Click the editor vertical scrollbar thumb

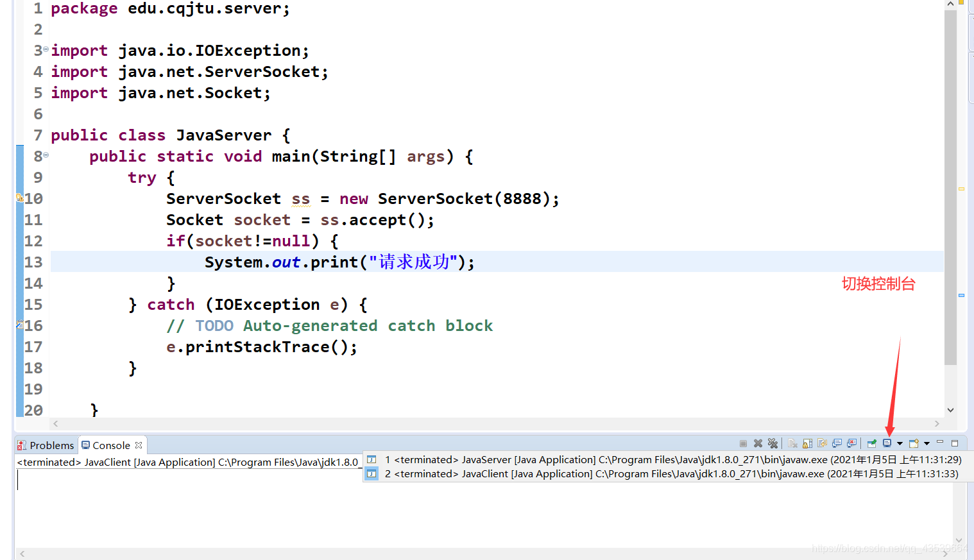pos(950,186)
